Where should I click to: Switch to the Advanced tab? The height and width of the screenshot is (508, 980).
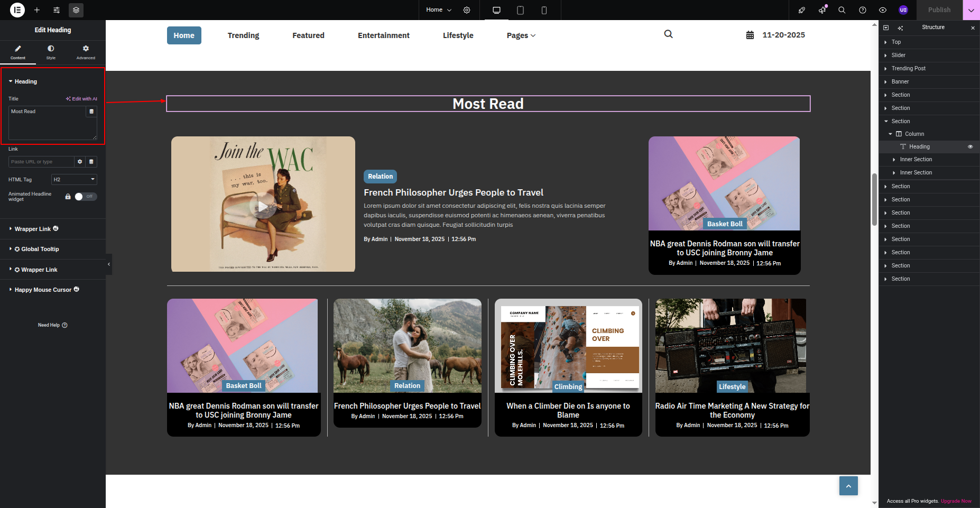coord(86,52)
